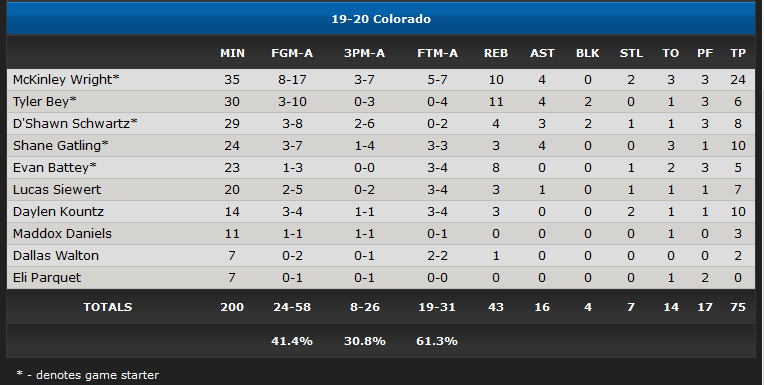Click the AST column header
Screen dimensions: 764x385
(542, 53)
